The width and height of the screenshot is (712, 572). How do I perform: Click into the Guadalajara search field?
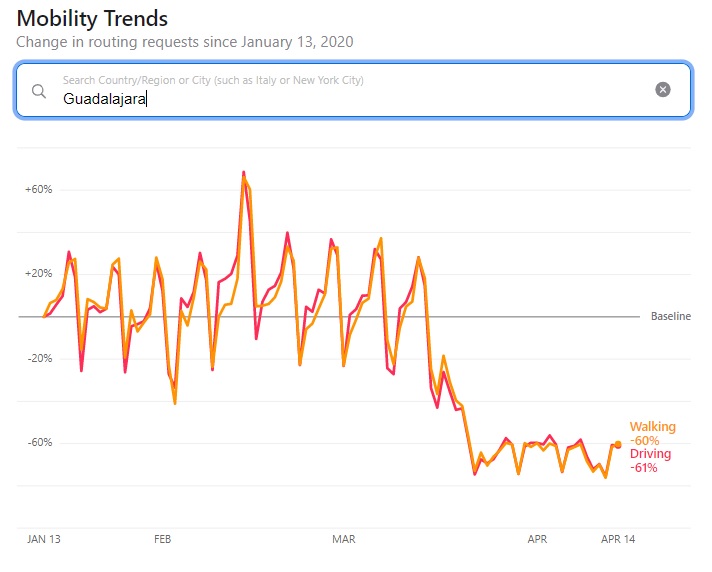point(350,98)
